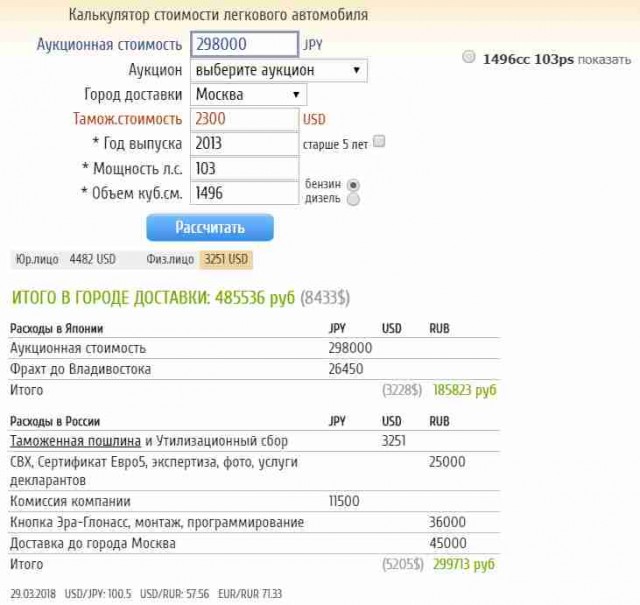Click the 'Расходы в Японии' table header

click(56, 328)
